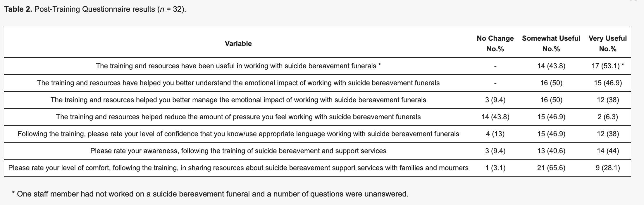Click the row about better understanding emotional impact
The width and height of the screenshot is (644, 205).
coord(317,83)
